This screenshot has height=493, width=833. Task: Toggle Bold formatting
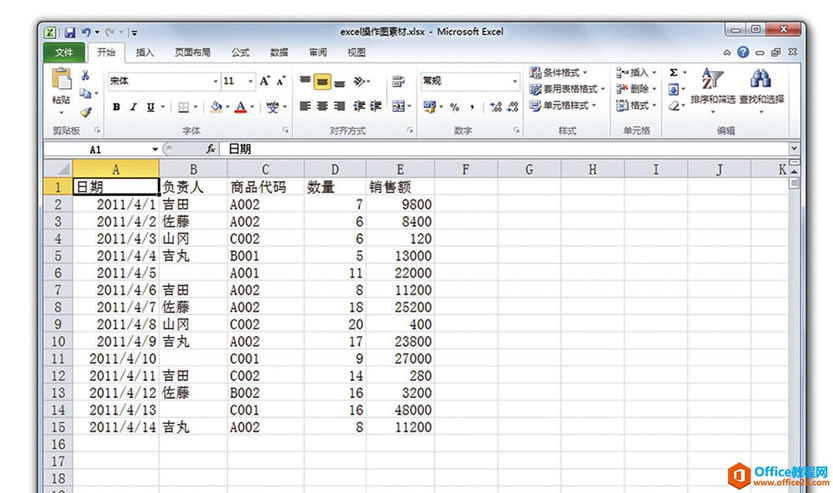(x=116, y=107)
